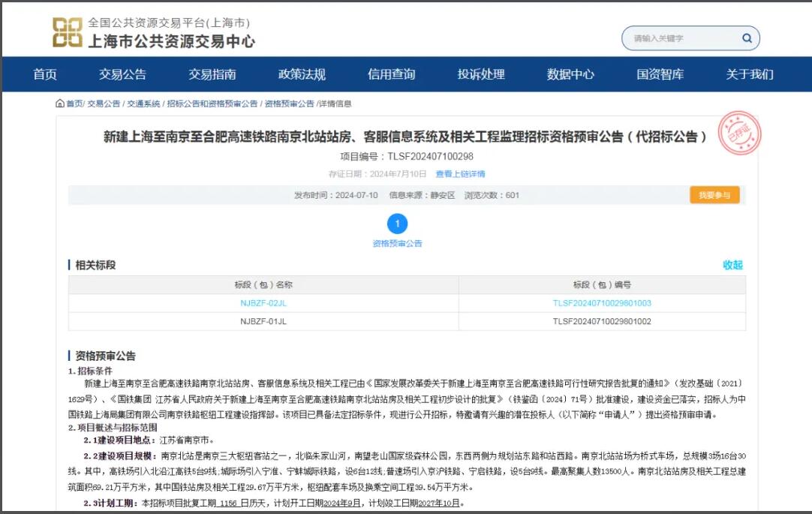Open the 政策法规 menu item
Viewport: 812px width, 514px height.
[x=302, y=74]
